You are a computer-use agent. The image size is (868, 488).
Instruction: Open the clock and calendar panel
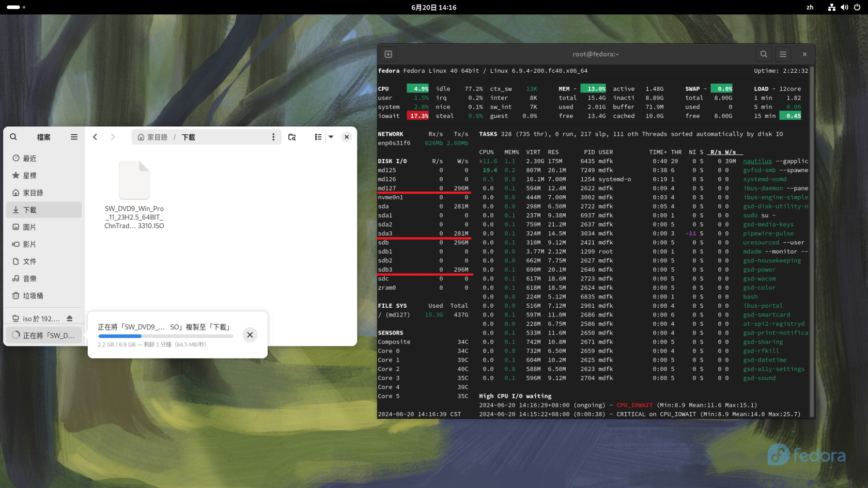point(434,7)
